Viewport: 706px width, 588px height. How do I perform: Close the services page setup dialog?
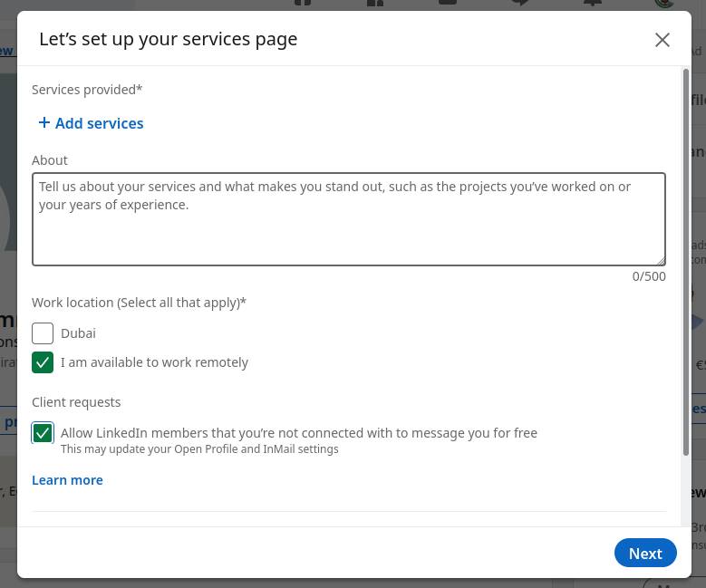tap(662, 40)
